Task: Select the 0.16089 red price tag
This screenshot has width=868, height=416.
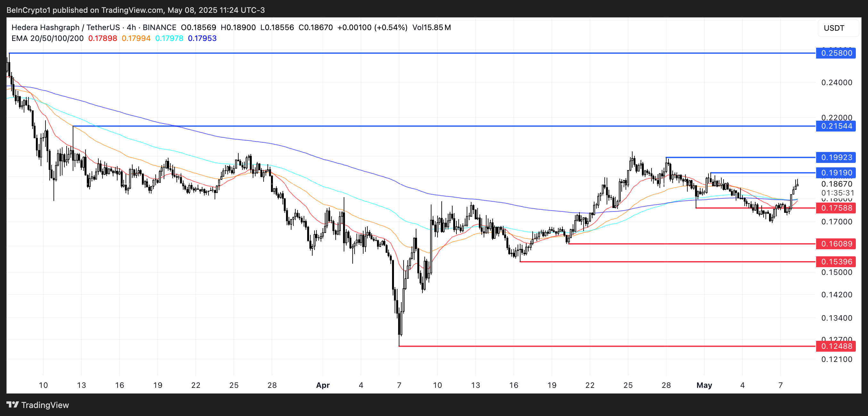Action: tap(836, 244)
